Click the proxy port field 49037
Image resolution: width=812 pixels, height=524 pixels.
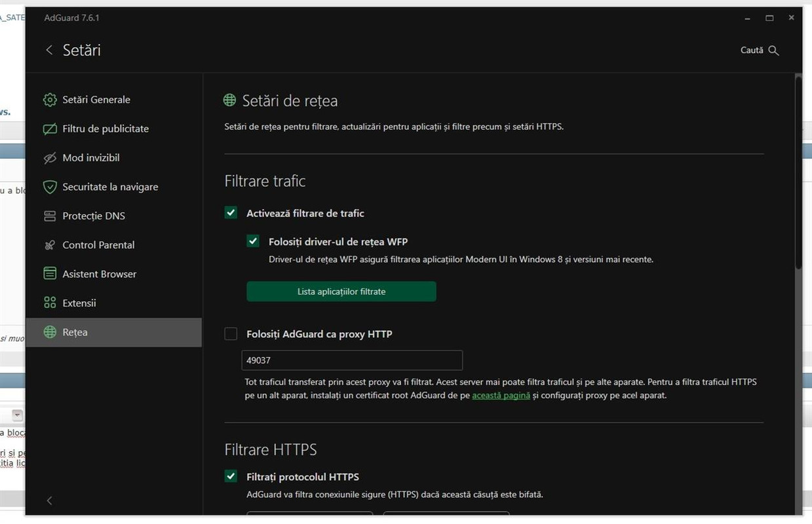tap(352, 360)
